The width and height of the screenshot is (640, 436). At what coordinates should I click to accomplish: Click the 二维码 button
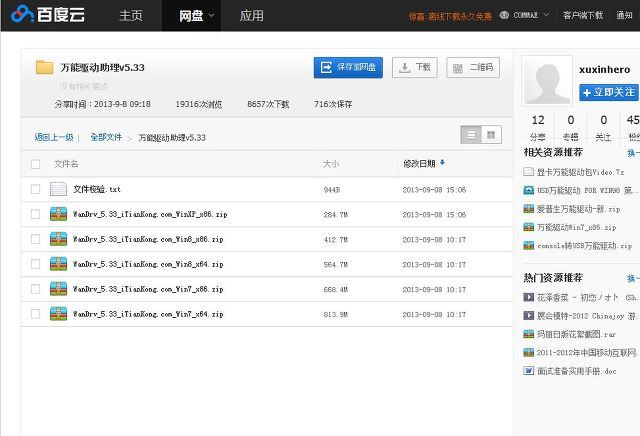tap(473, 67)
